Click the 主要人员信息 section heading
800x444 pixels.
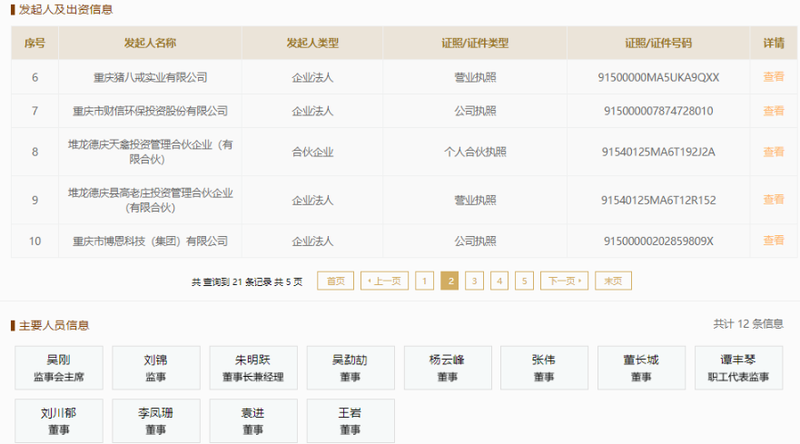(x=54, y=325)
